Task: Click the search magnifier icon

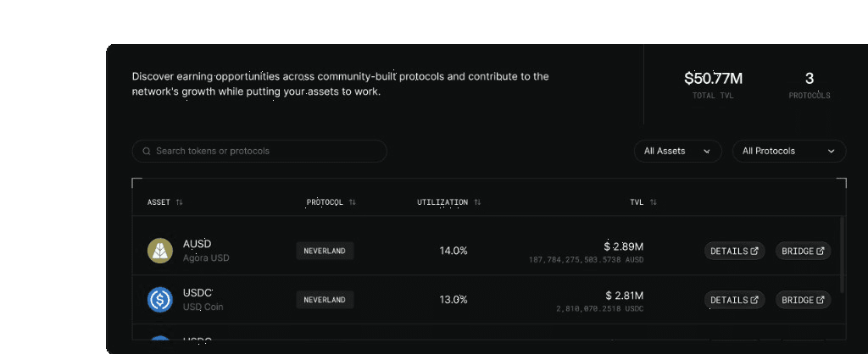Action: point(147,151)
